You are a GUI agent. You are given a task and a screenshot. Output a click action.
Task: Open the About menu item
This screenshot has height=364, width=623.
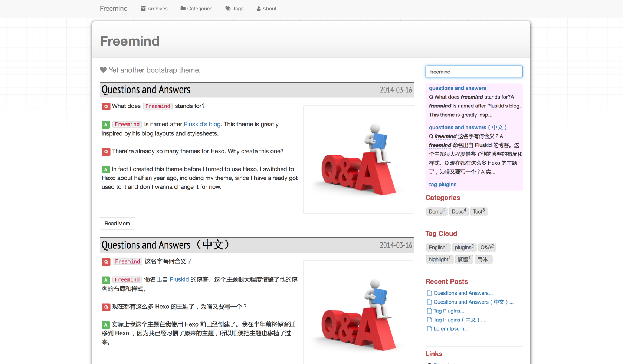(266, 9)
